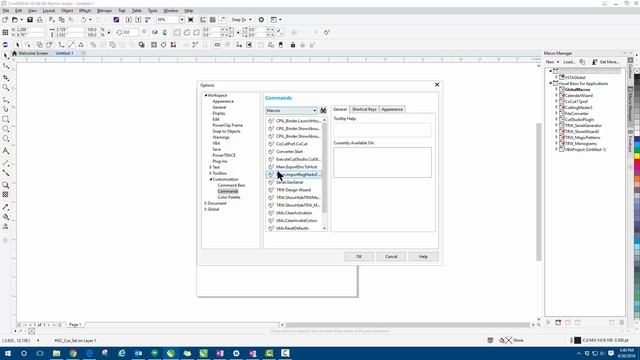Click Help in the Options dialog
This screenshot has height=360, width=640.
coord(423,257)
